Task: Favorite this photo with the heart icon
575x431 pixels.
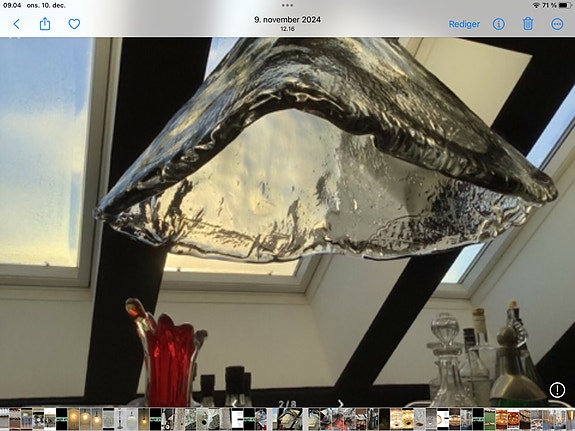Action: pos(74,24)
